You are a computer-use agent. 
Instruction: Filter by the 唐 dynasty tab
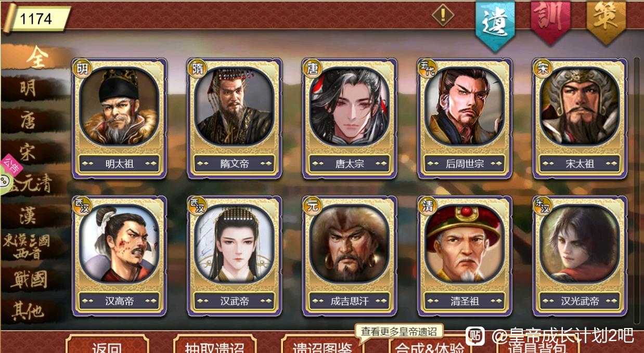tap(29, 121)
